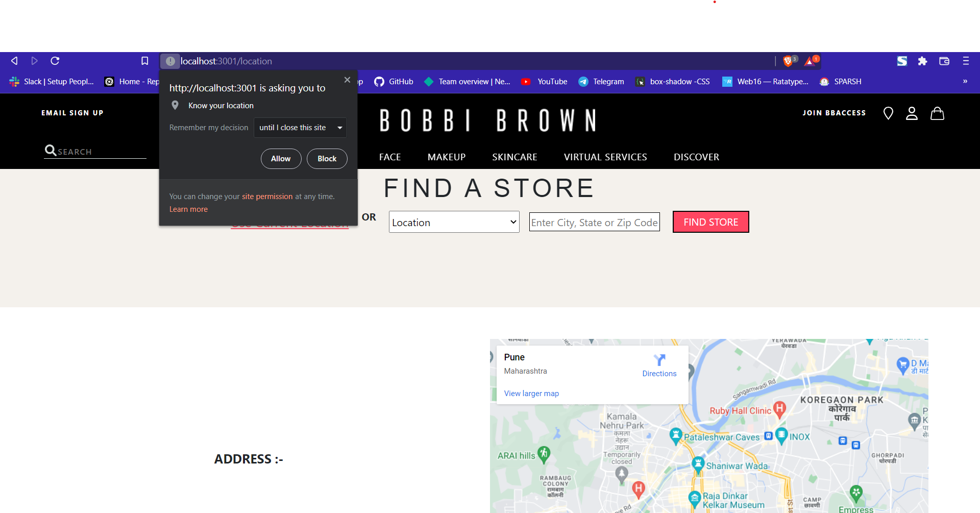
Task: Open the SPARSH bookmark
Action: (x=840, y=82)
